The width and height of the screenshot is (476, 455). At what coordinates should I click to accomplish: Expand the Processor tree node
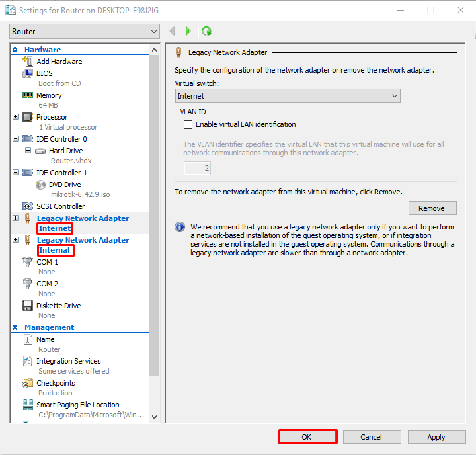pyautogui.click(x=15, y=117)
